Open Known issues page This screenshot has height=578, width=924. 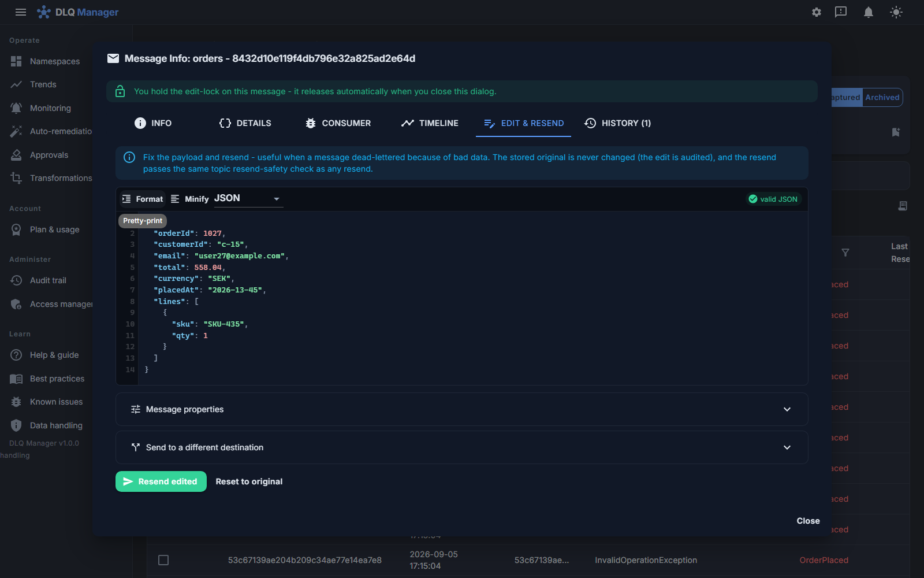click(x=46, y=402)
